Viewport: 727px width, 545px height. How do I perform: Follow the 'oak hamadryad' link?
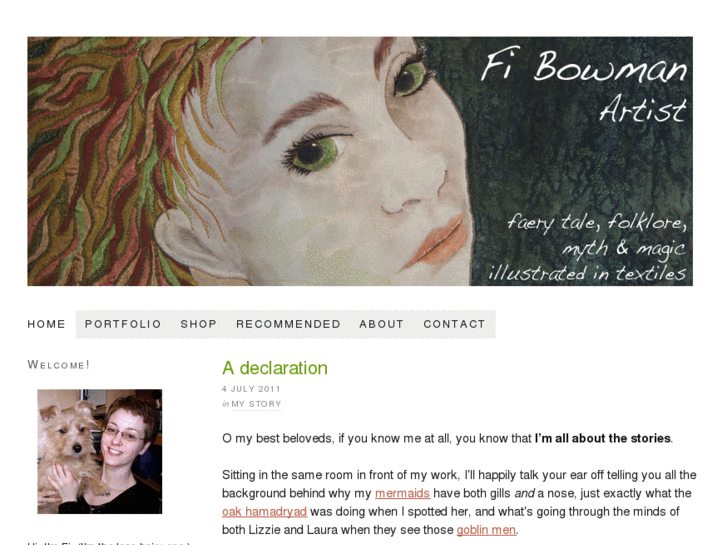point(264,512)
